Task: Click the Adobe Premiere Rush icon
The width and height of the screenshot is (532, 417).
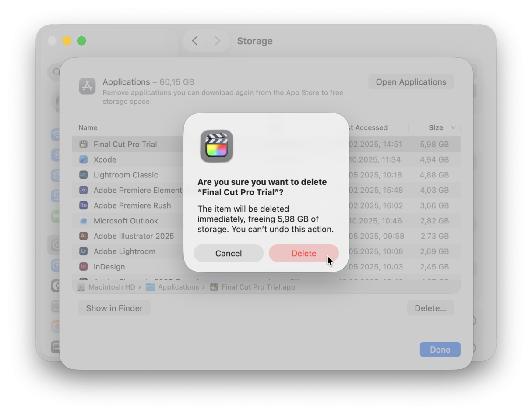Action: click(x=84, y=205)
